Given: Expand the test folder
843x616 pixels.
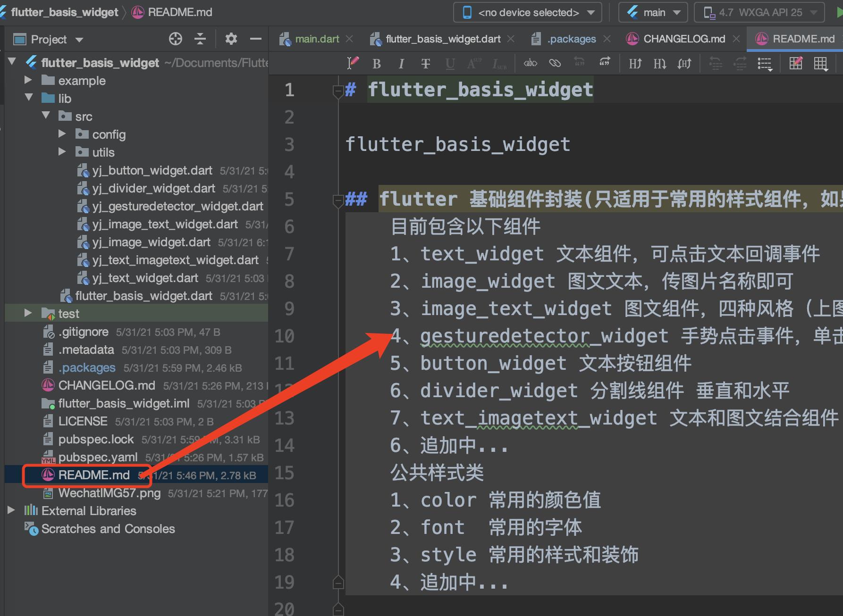Looking at the screenshot, I should pyautogui.click(x=28, y=313).
